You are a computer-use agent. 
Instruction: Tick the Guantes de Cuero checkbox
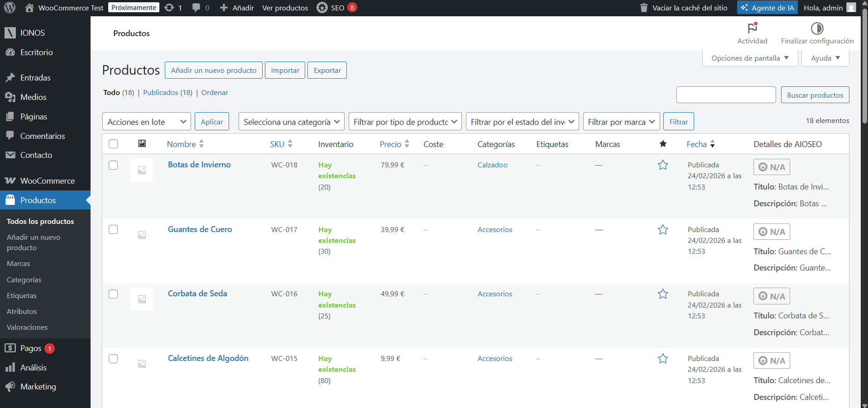pyautogui.click(x=113, y=229)
